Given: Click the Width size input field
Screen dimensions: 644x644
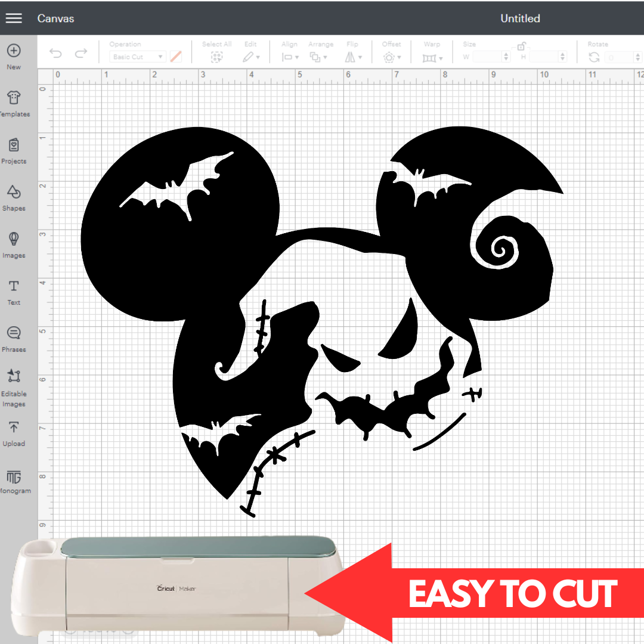Looking at the screenshot, I should tap(487, 57).
